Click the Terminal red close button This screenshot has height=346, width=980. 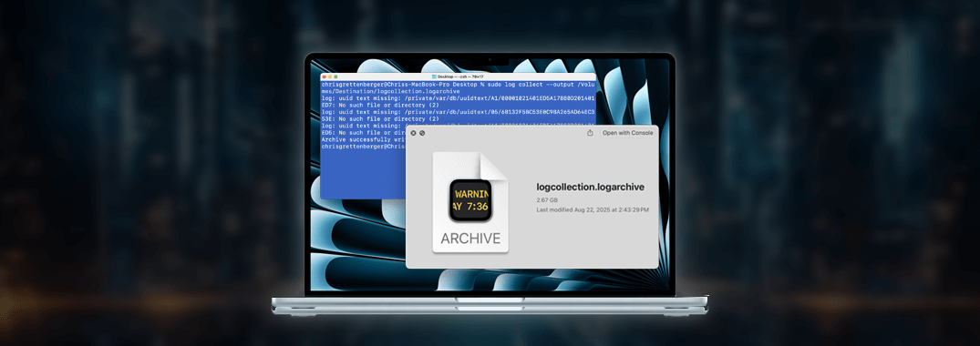click(325, 76)
